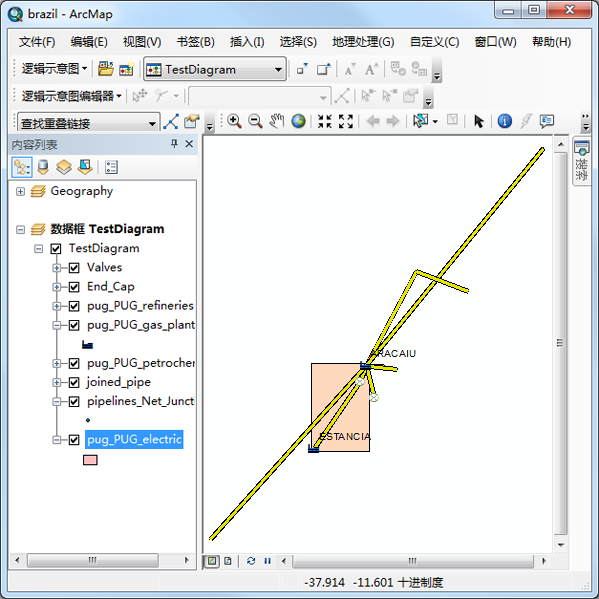Open the Geoprocessing menu 地理处理(G)
Viewport: 599px width, 599px height.
tap(363, 42)
